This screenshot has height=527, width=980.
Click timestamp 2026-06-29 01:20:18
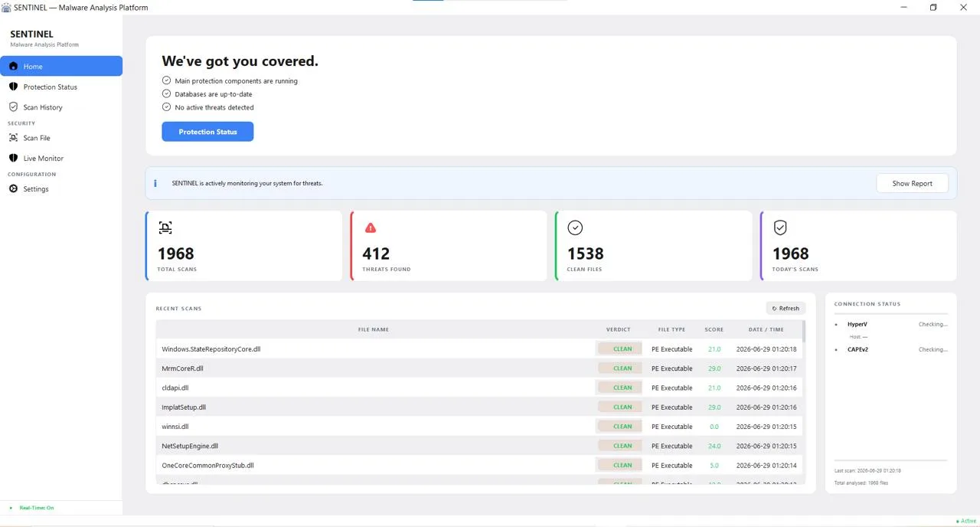click(x=766, y=349)
